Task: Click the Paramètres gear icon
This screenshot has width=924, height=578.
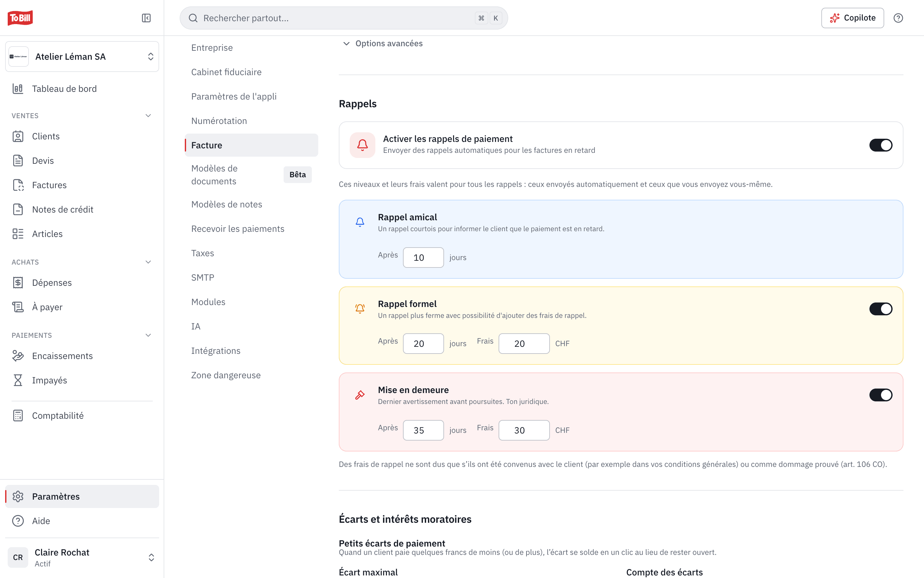Action: [x=18, y=496]
